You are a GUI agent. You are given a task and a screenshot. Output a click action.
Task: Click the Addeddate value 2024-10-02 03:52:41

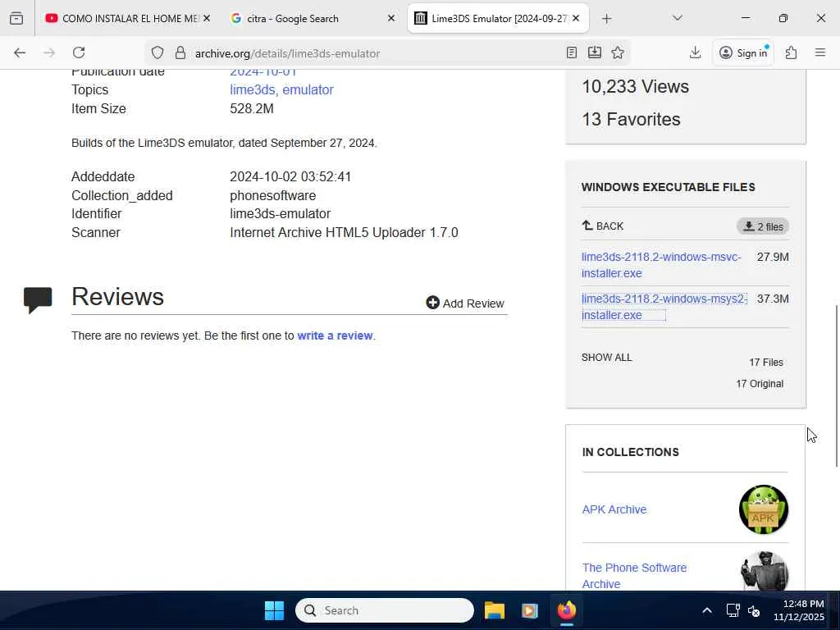point(290,177)
